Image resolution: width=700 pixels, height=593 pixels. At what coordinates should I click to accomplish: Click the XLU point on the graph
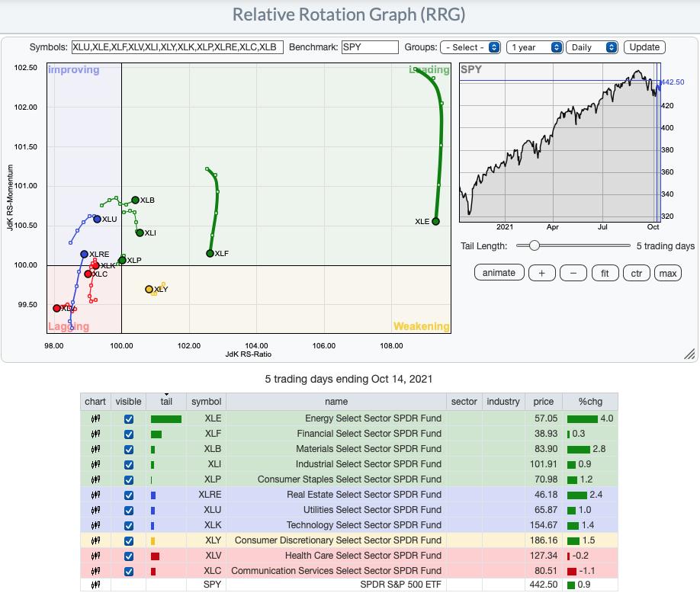point(97,219)
